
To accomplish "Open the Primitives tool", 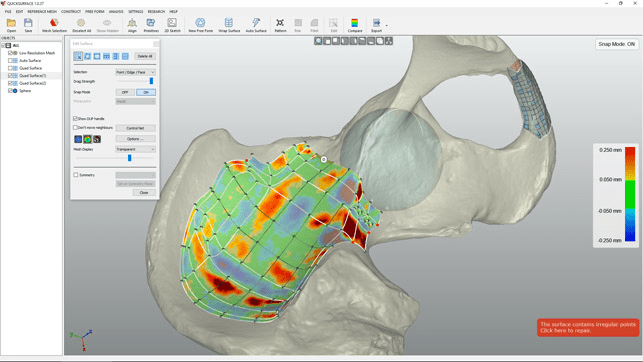I will coord(151,25).
